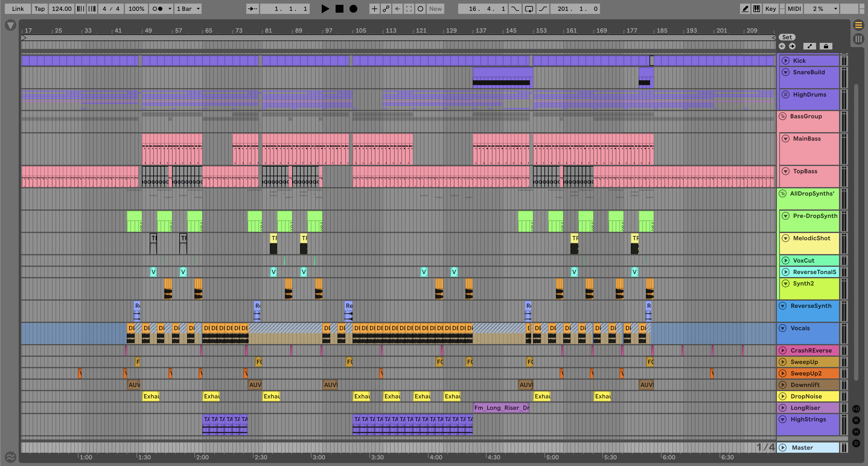Image resolution: width=868 pixels, height=466 pixels.
Task: Click the Lock Envelopes padlock icon
Action: pyautogui.click(x=826, y=46)
